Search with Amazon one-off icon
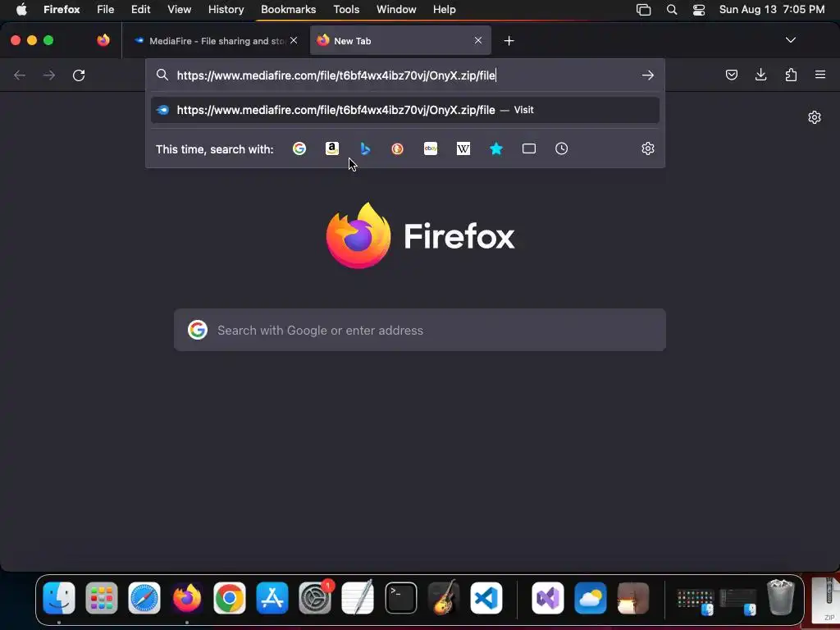This screenshot has height=630, width=840. coord(332,149)
